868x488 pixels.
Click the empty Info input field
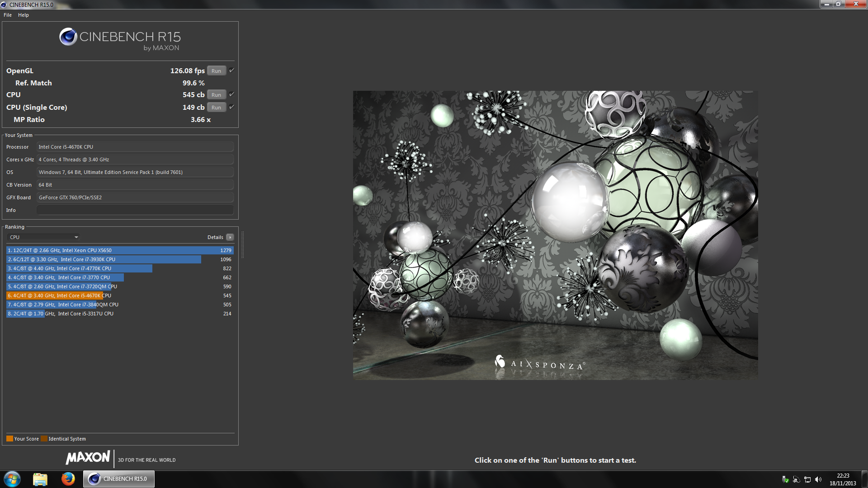point(135,210)
